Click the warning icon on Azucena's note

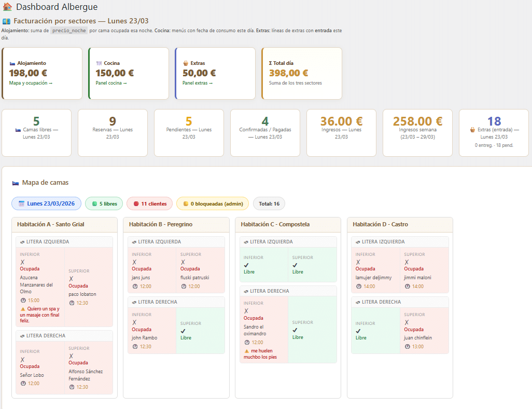[23, 309]
